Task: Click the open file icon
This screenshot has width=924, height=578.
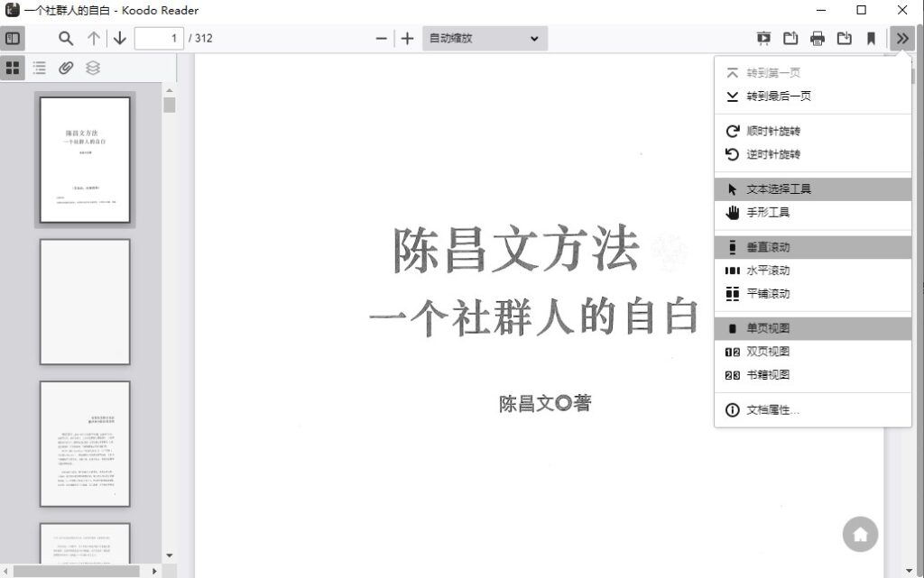Action: point(790,39)
